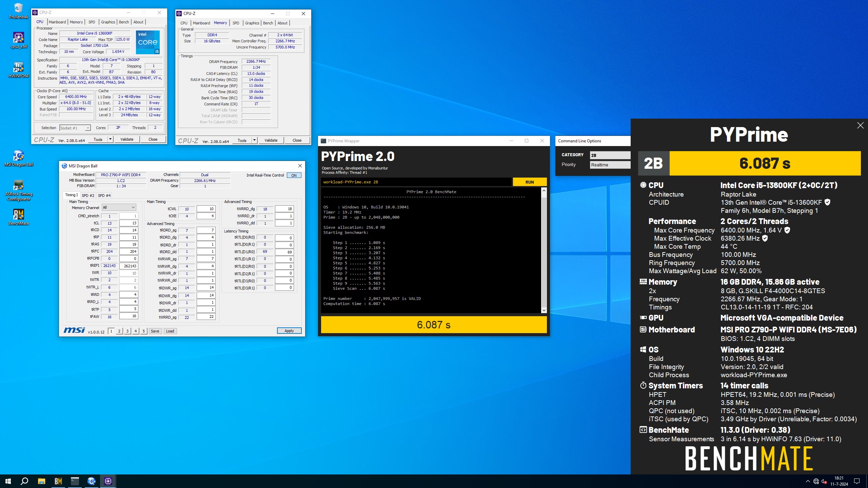Click the tRTL(D1/R0) editable value field
The image size is (868, 488).
tap(284, 252)
